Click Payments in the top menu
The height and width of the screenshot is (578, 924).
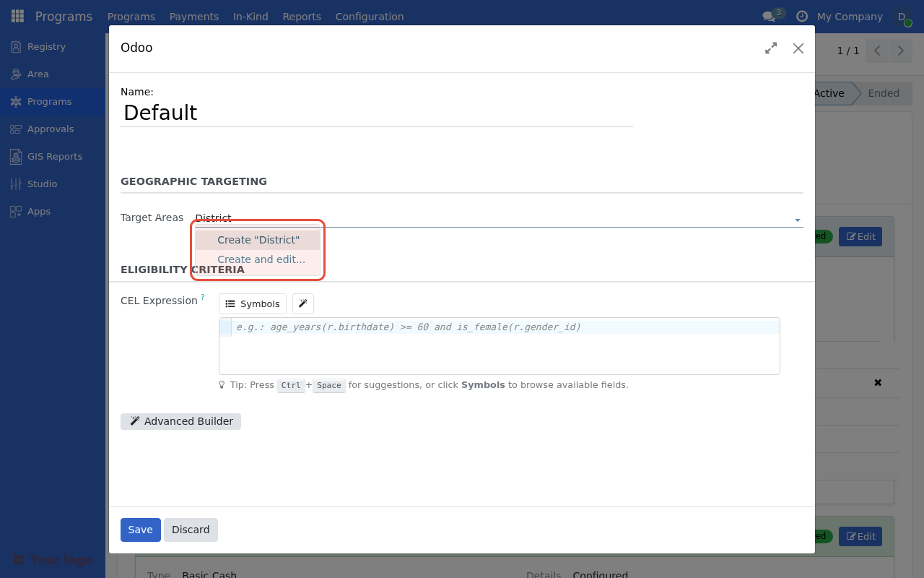(193, 16)
